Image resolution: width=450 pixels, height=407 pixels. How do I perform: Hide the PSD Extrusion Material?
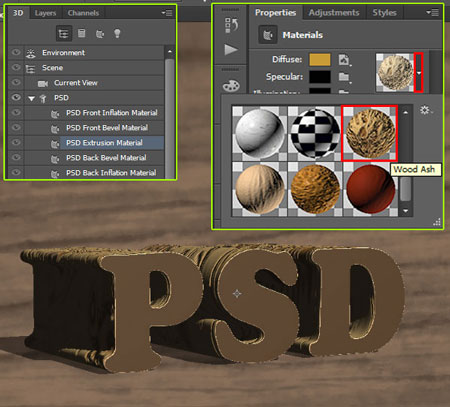[16, 143]
